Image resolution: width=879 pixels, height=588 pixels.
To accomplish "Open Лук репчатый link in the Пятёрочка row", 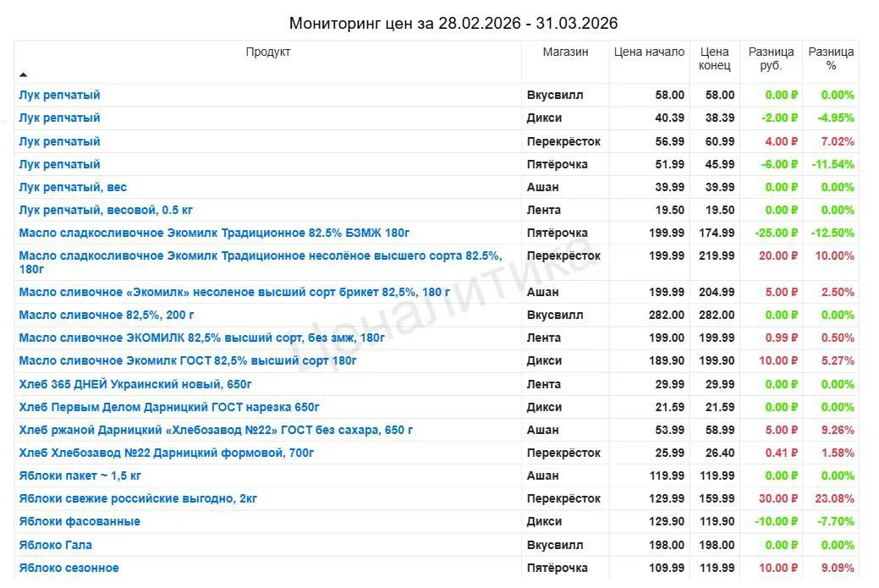I will click(59, 165).
